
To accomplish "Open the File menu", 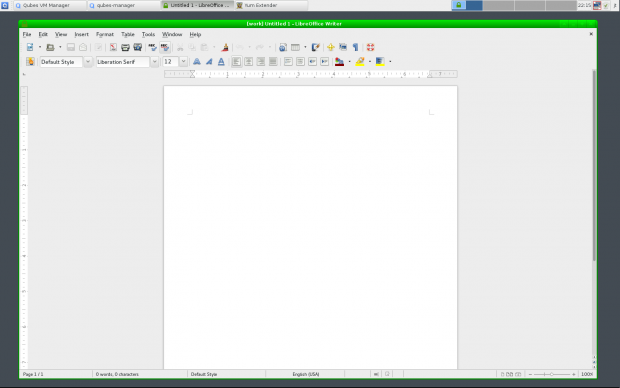I will click(27, 34).
